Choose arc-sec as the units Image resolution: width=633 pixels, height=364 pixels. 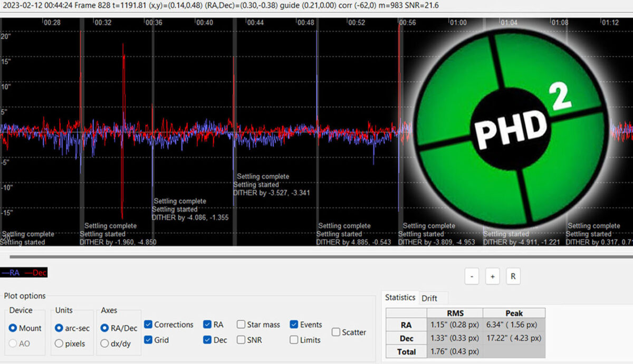(x=60, y=328)
